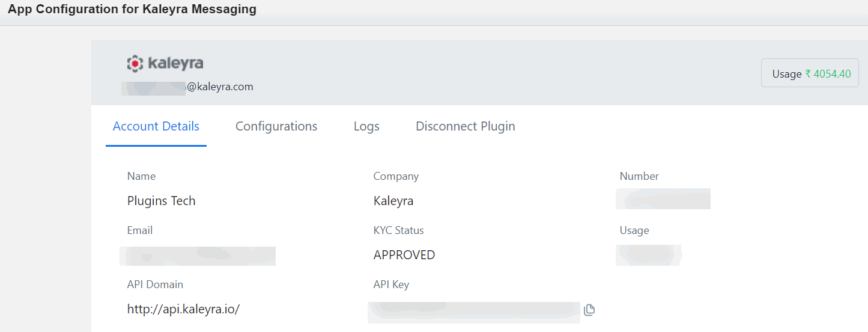Click the blurred Usage value in details
The width and height of the screenshot is (868, 332).
click(x=649, y=256)
